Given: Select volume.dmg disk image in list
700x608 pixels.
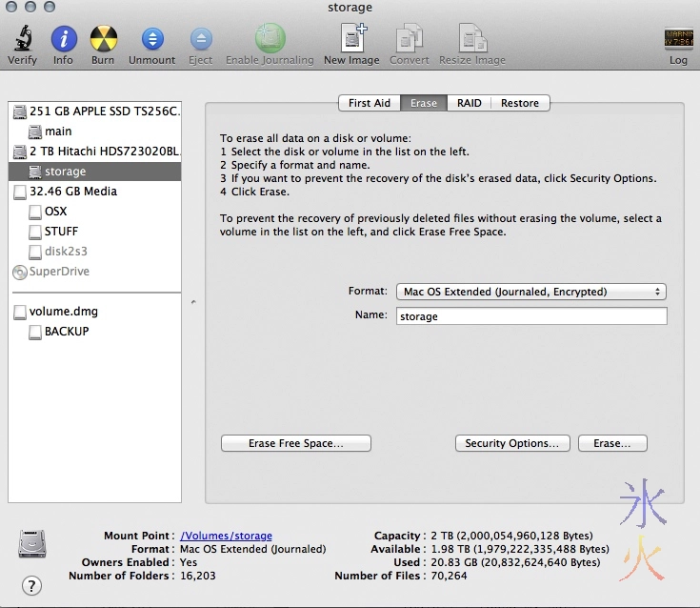Looking at the screenshot, I should pos(63,312).
